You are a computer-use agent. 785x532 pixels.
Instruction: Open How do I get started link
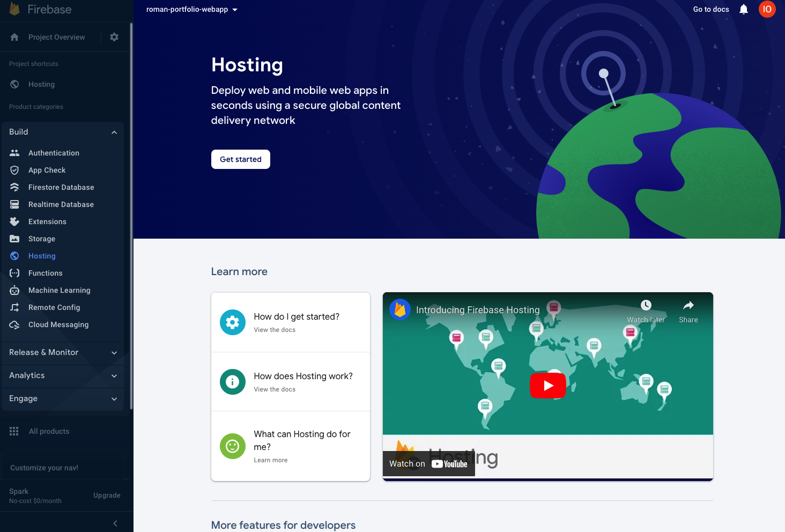coord(291,322)
